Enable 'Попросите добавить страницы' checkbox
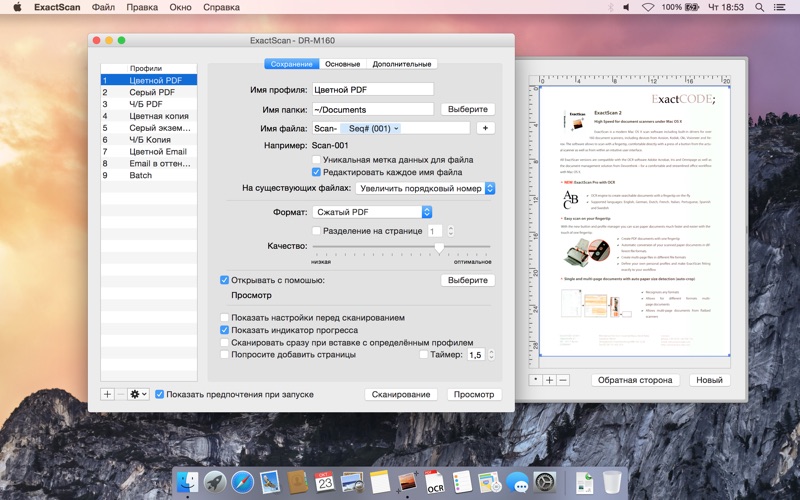This screenshot has width=800, height=500. click(x=224, y=354)
